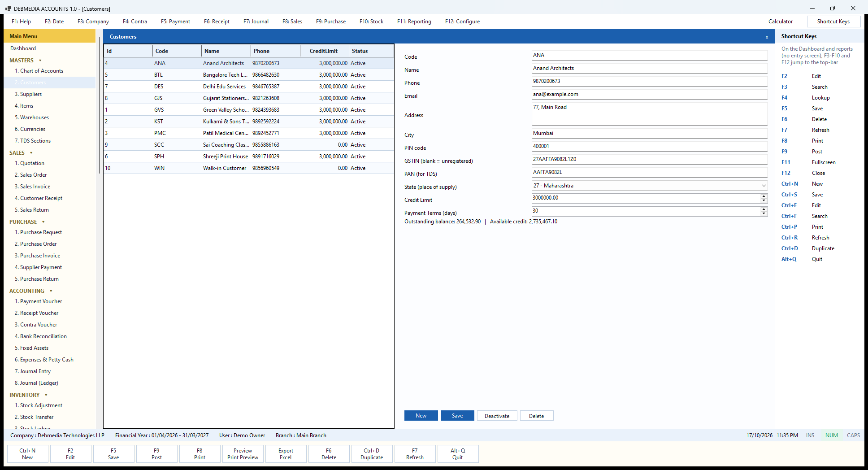
Task: Open the F12: Configure menu
Action: (x=462, y=22)
